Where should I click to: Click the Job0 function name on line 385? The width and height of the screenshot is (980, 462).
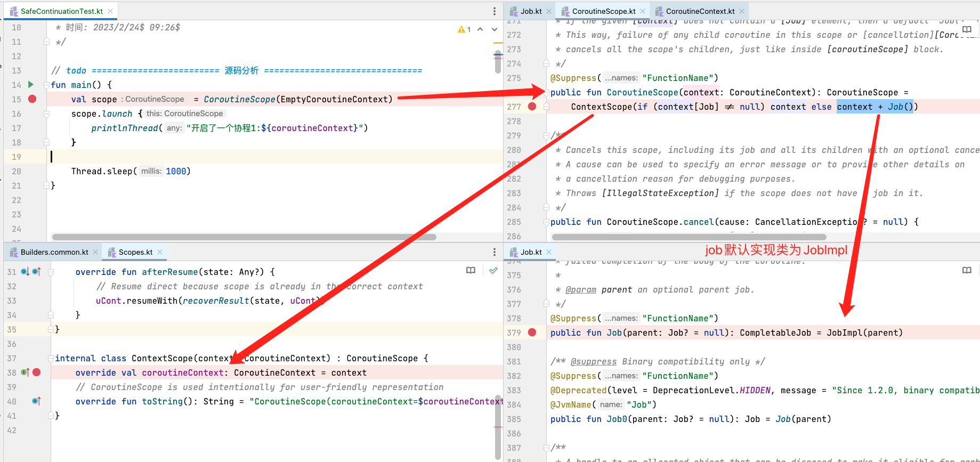click(x=617, y=419)
